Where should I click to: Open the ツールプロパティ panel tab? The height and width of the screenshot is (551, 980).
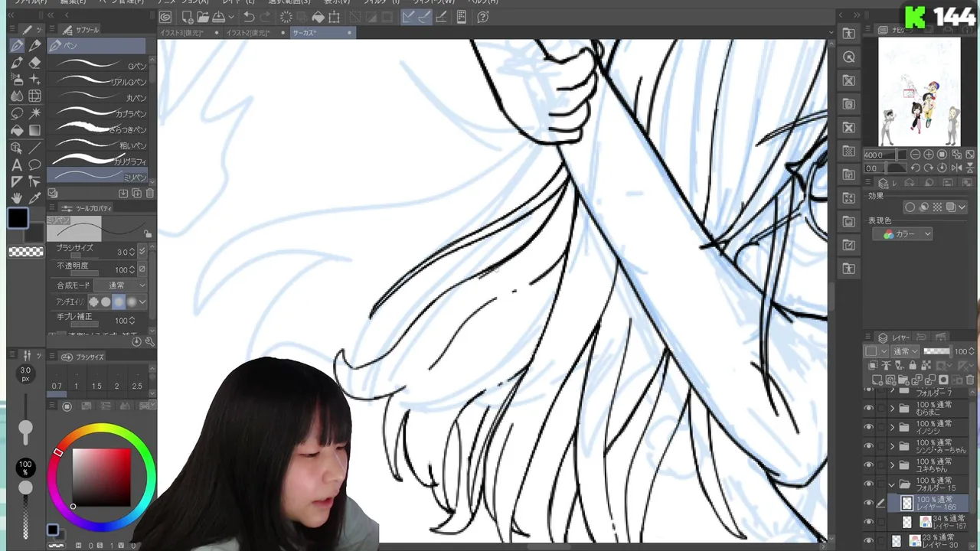pyautogui.click(x=88, y=208)
